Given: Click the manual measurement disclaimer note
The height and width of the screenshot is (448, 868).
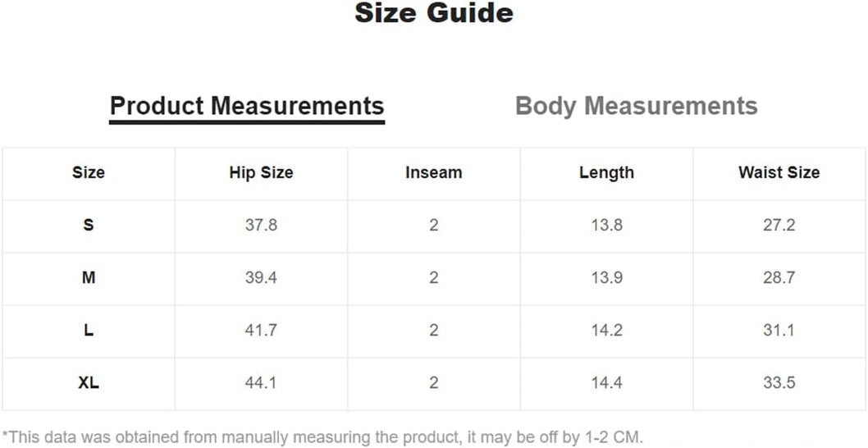Looking at the screenshot, I should click(x=322, y=436).
